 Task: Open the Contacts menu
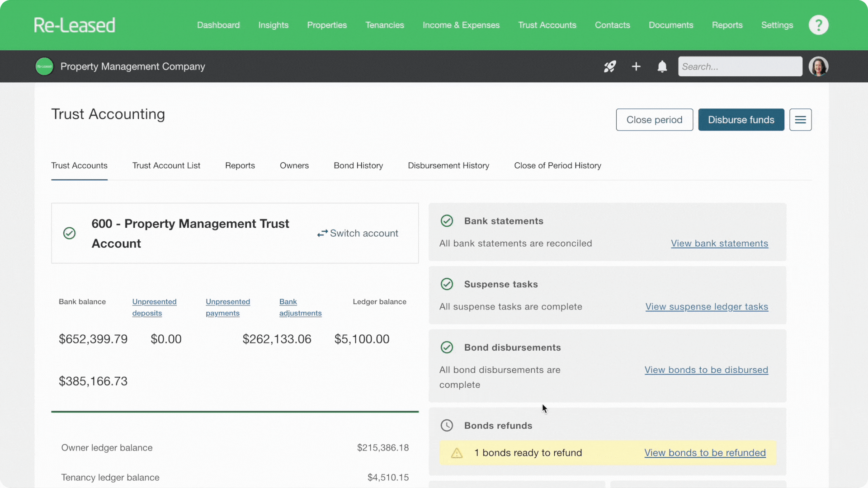pos(612,25)
